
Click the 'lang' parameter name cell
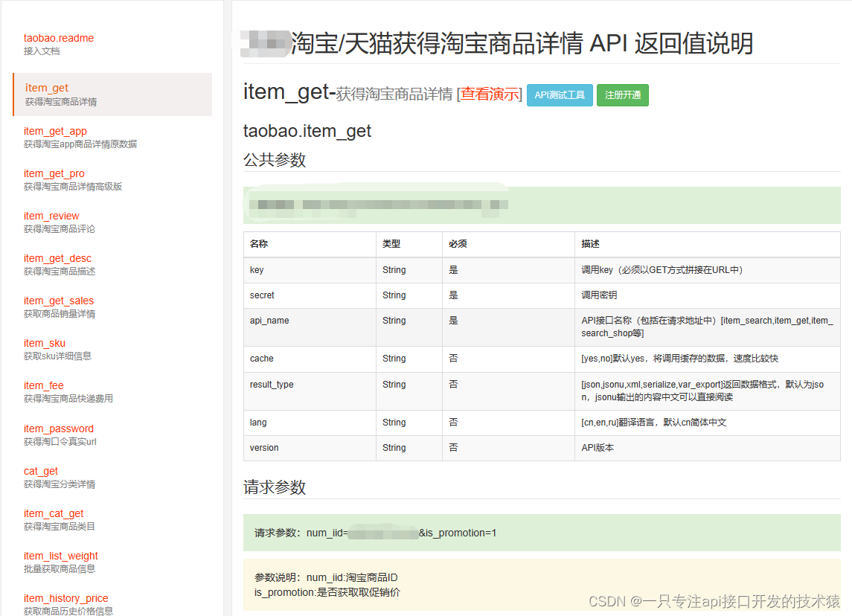(310, 423)
